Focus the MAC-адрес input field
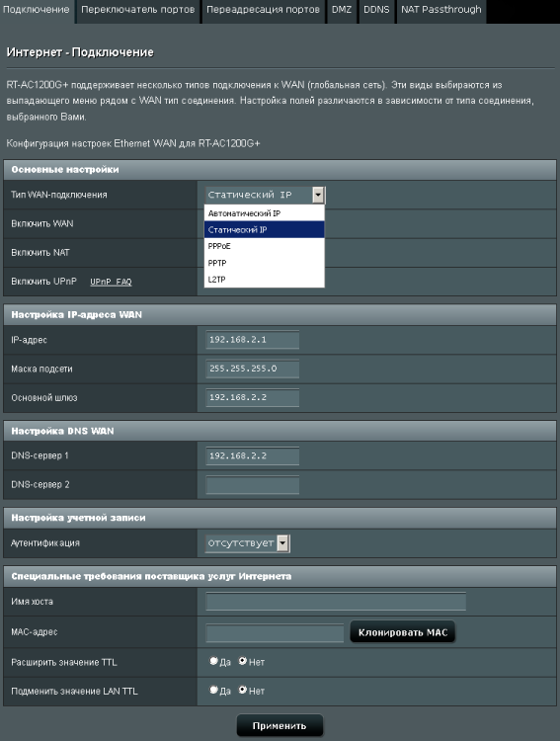The width and height of the screenshot is (560, 741). 275,632
